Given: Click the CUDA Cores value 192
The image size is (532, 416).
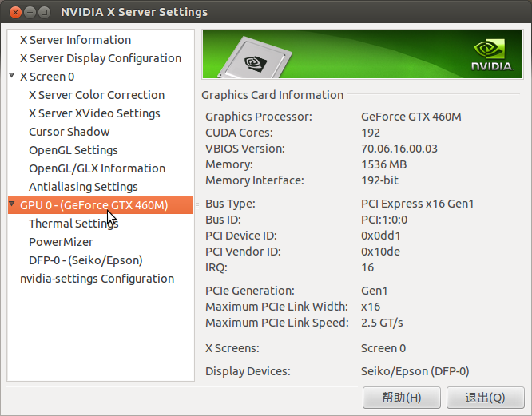Looking at the screenshot, I should coord(371,133).
